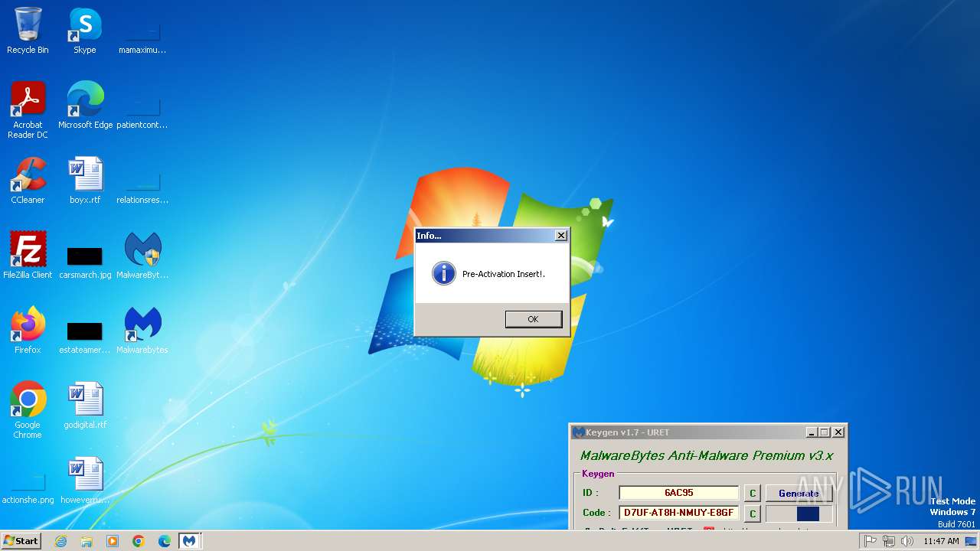Select the howeverru... rtf file icon

point(85,481)
